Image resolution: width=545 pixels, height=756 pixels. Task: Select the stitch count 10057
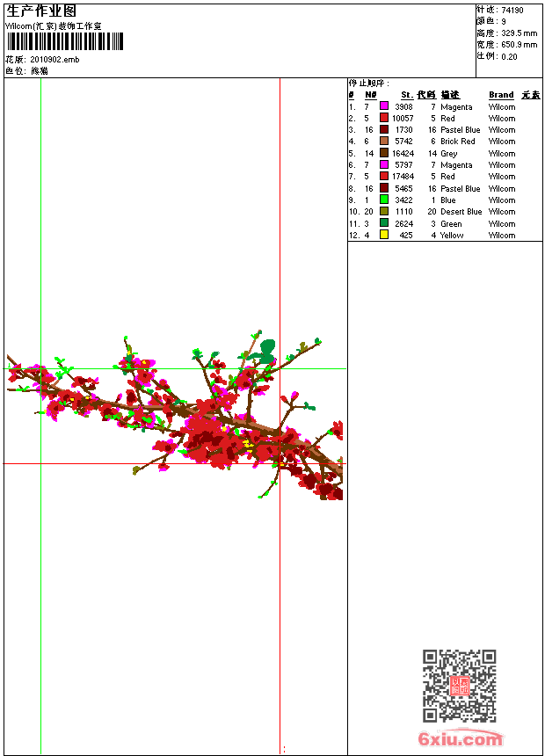coord(403,119)
